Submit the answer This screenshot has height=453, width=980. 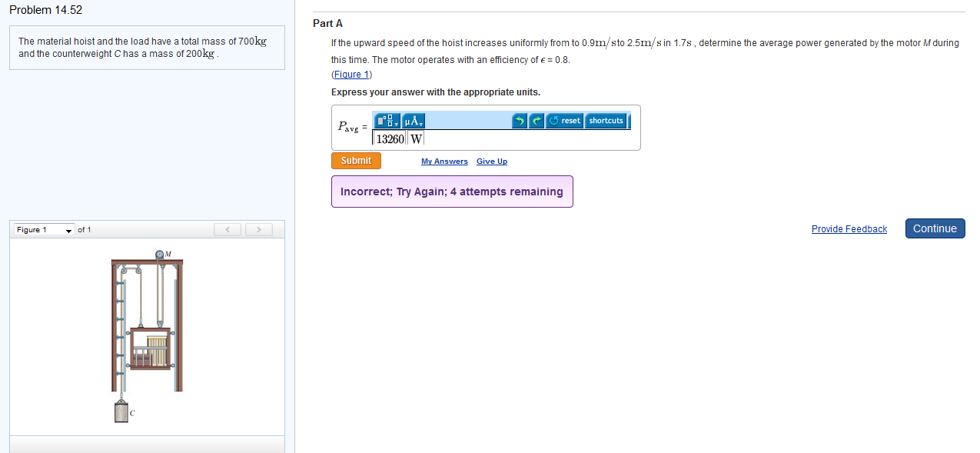356,161
